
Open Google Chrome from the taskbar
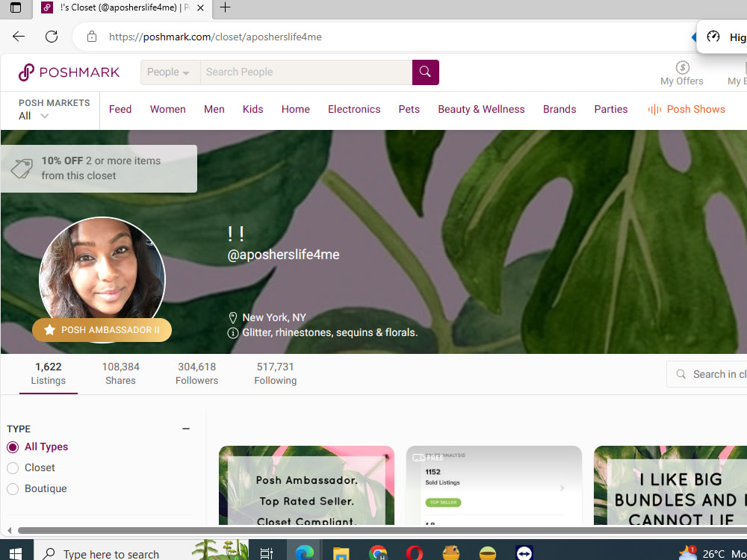pyautogui.click(x=378, y=553)
